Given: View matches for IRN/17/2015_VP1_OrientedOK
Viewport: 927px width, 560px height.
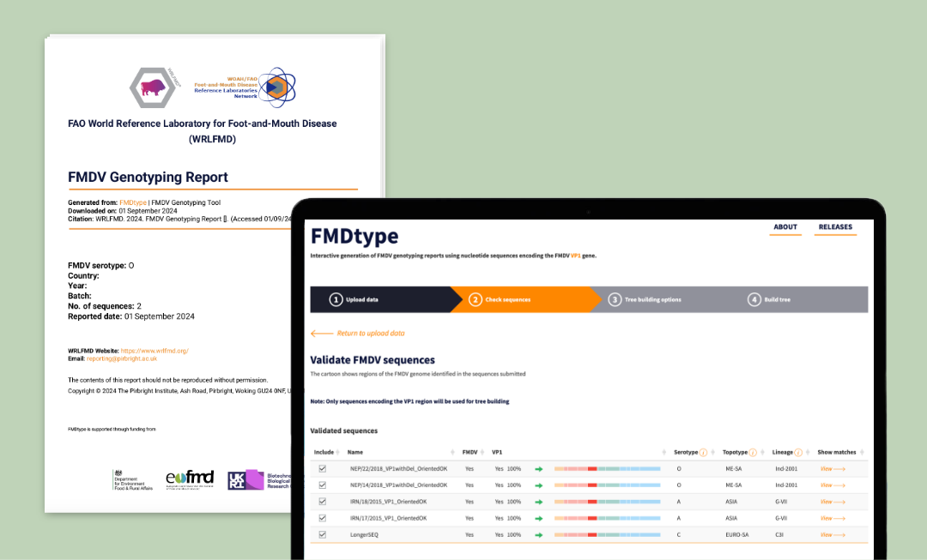Looking at the screenshot, I should point(833,519).
